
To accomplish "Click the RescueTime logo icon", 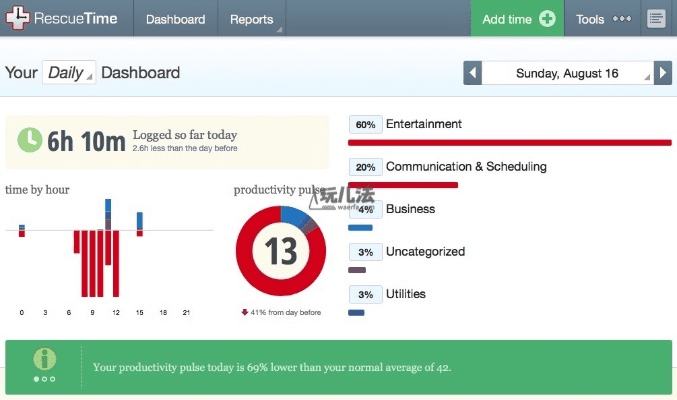I will coord(18,19).
